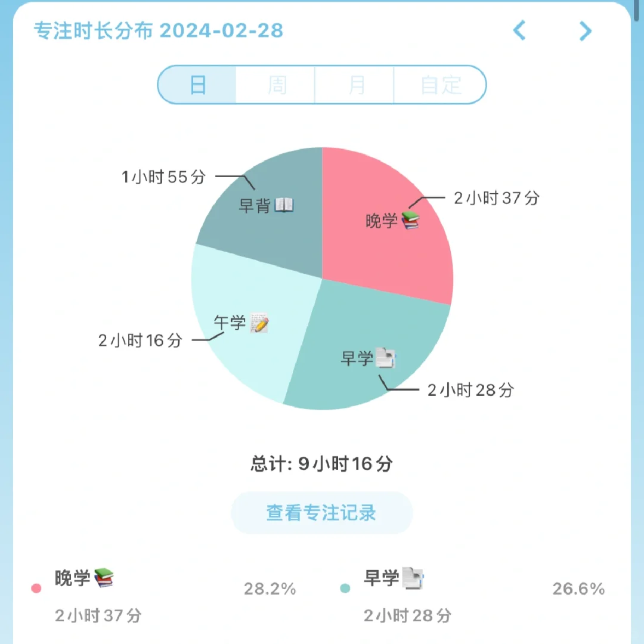Click the memo pencil icon in 午学 slice

click(259, 323)
